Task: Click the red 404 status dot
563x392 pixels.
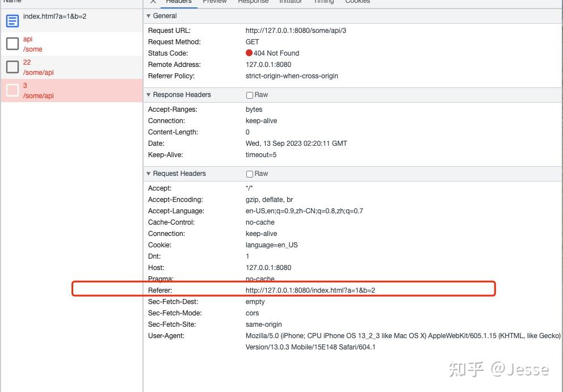Action: coord(249,53)
